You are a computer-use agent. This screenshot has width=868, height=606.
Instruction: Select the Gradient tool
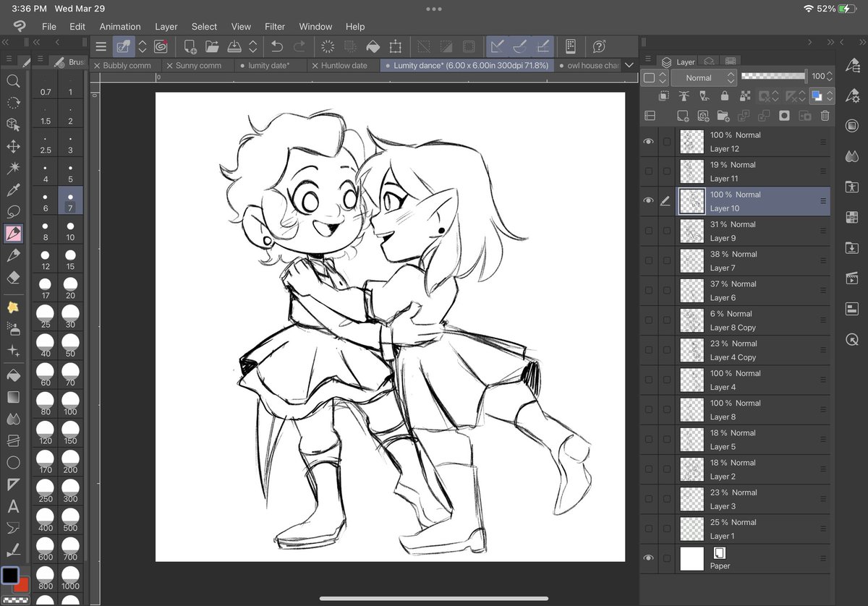13,397
